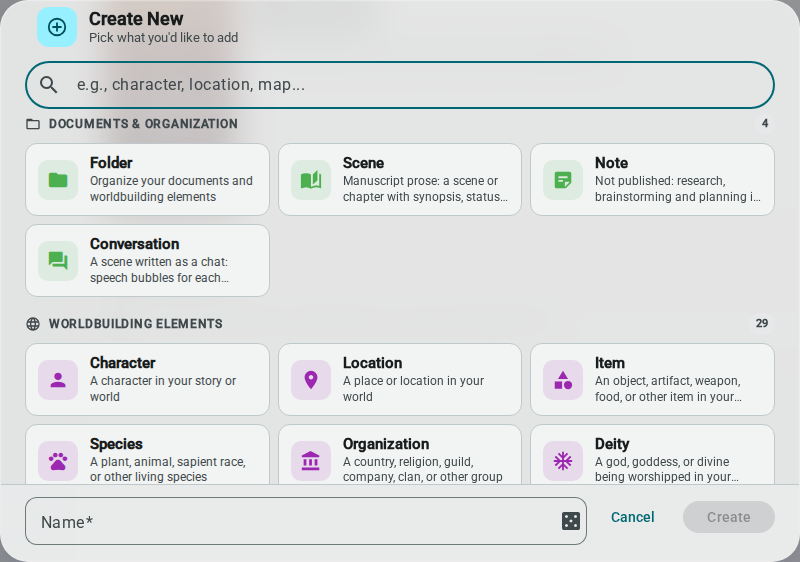Image resolution: width=800 pixels, height=562 pixels.
Task: Pick the Note sticky-note icon
Action: pyautogui.click(x=563, y=180)
